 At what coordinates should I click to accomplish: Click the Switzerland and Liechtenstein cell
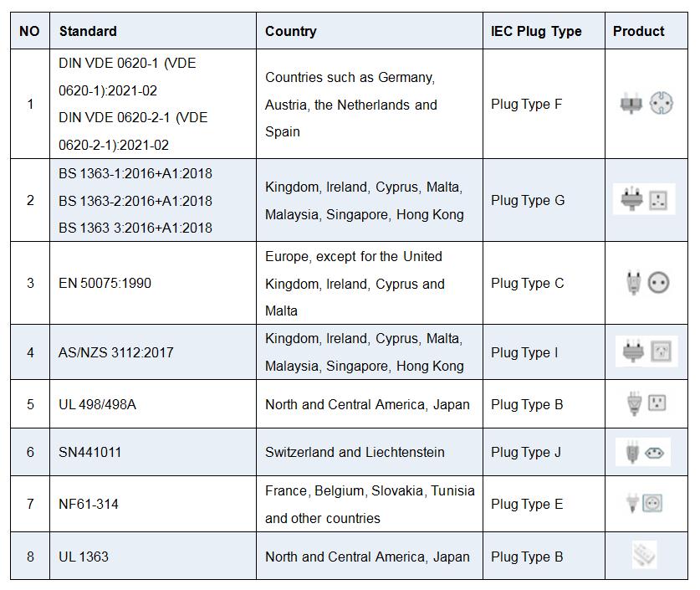[370, 452]
